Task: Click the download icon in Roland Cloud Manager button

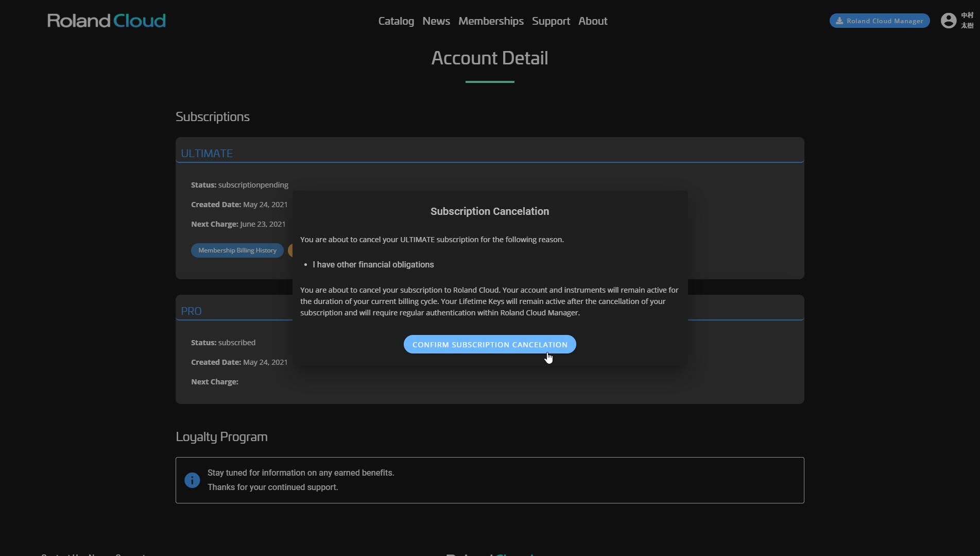Action: [x=839, y=21]
